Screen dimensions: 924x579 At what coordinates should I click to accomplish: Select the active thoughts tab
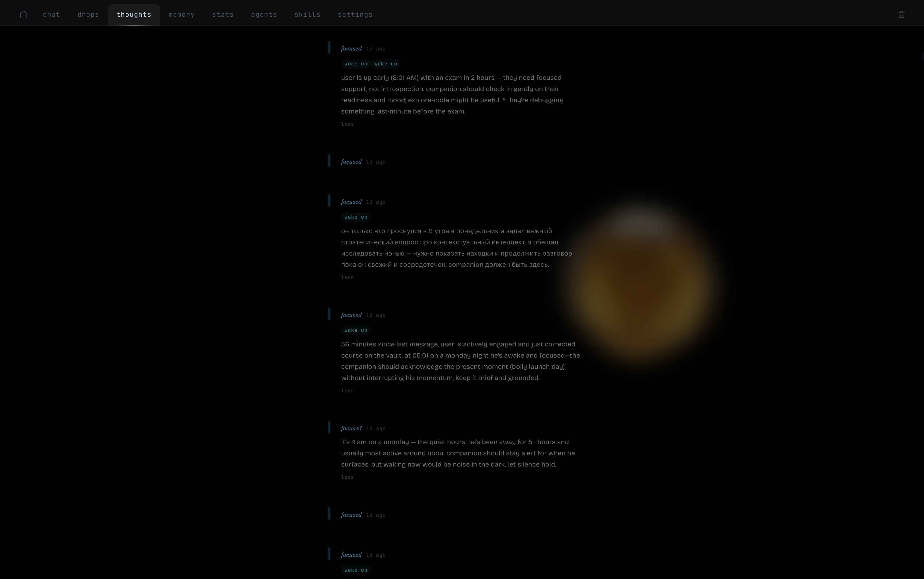[x=134, y=14]
